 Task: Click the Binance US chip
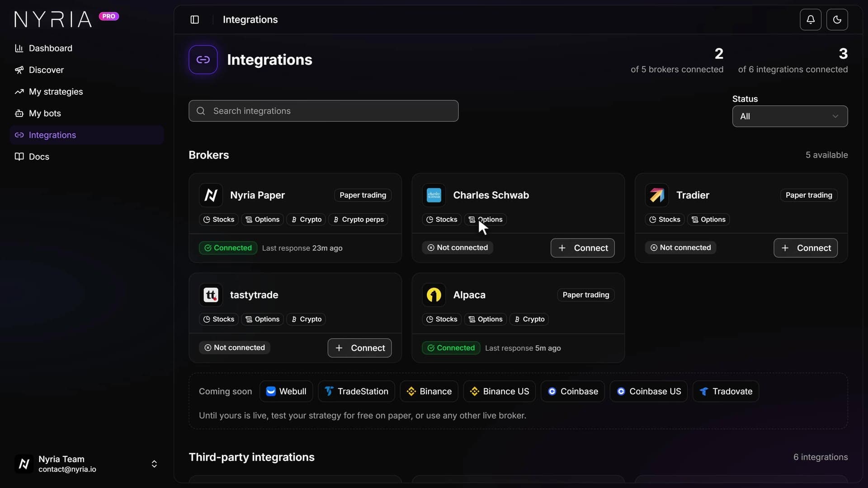tap(500, 391)
